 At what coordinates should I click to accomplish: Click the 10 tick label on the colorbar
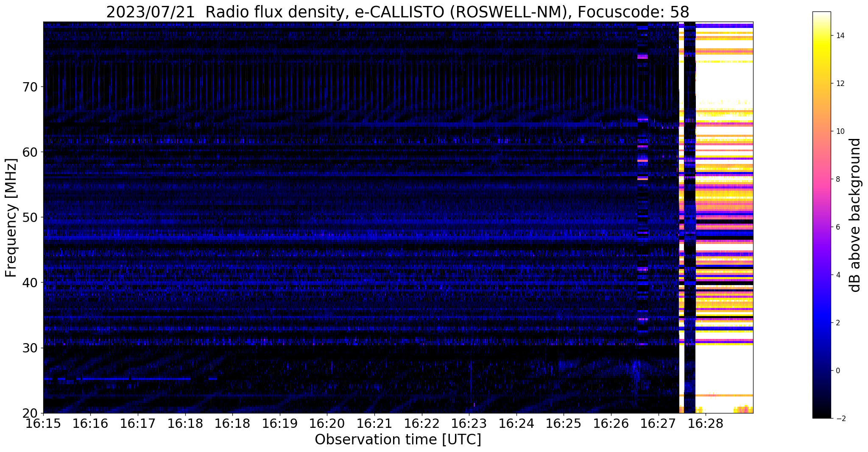[840, 131]
